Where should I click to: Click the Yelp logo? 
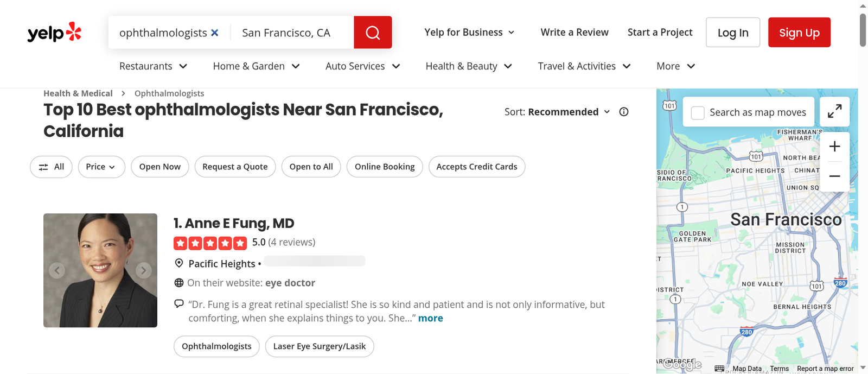pos(54,33)
